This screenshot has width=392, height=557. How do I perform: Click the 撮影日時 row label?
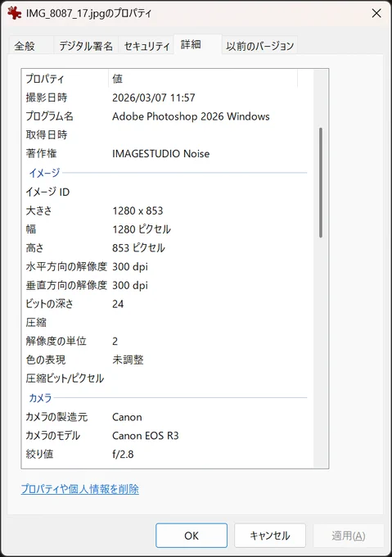coord(47,97)
